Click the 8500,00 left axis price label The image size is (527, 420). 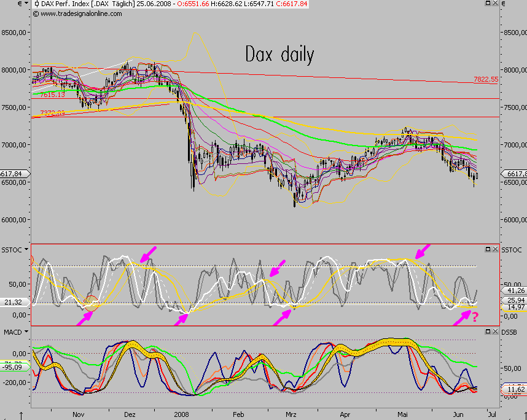(14, 33)
